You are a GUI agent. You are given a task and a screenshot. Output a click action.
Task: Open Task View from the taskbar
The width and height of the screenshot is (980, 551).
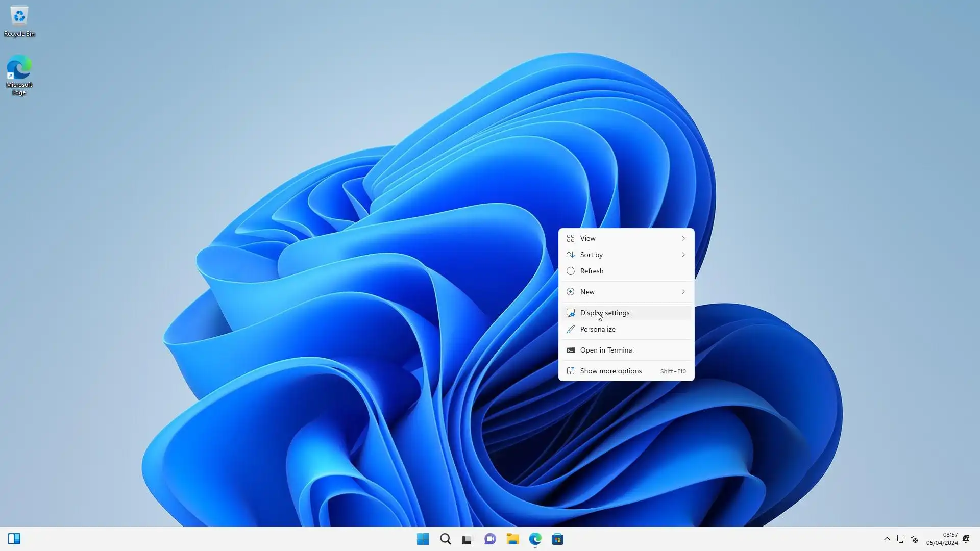click(467, 539)
